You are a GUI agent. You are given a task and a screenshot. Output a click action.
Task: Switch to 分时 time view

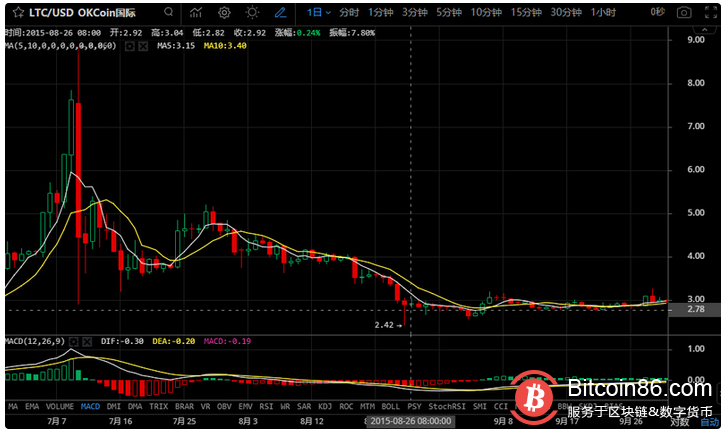(x=349, y=12)
